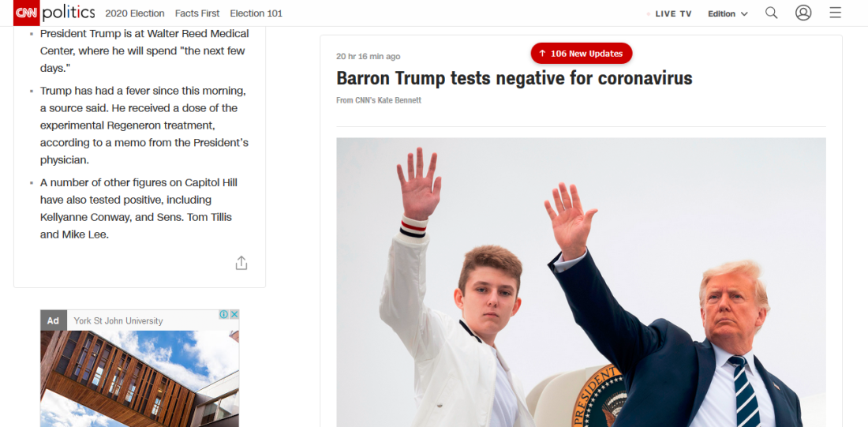Click the politics section label
This screenshot has height=427, width=868.
tap(69, 13)
